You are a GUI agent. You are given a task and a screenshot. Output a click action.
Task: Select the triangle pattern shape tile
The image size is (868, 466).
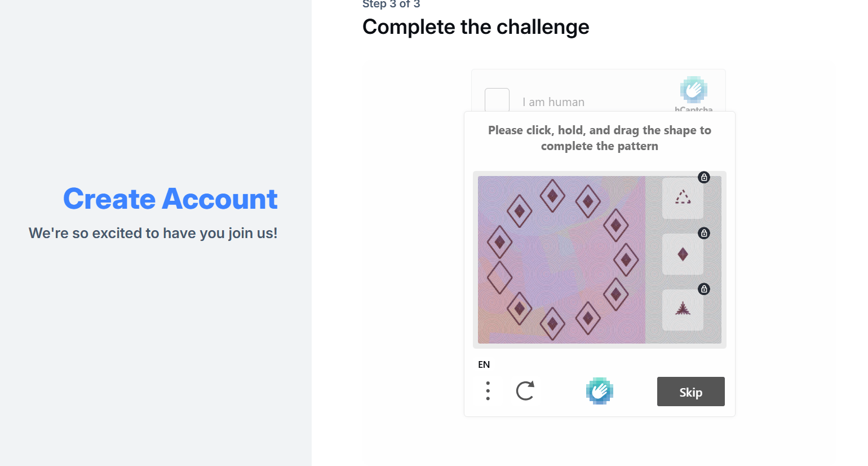click(682, 198)
